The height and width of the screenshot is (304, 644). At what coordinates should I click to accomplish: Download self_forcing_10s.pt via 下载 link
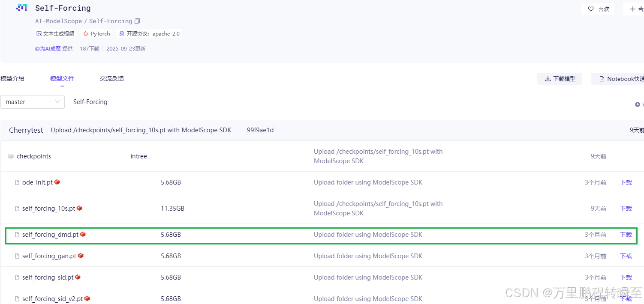click(626, 209)
